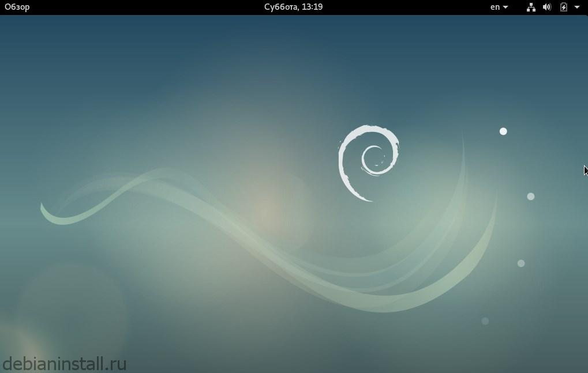Click the volume speaker icon

pos(547,7)
